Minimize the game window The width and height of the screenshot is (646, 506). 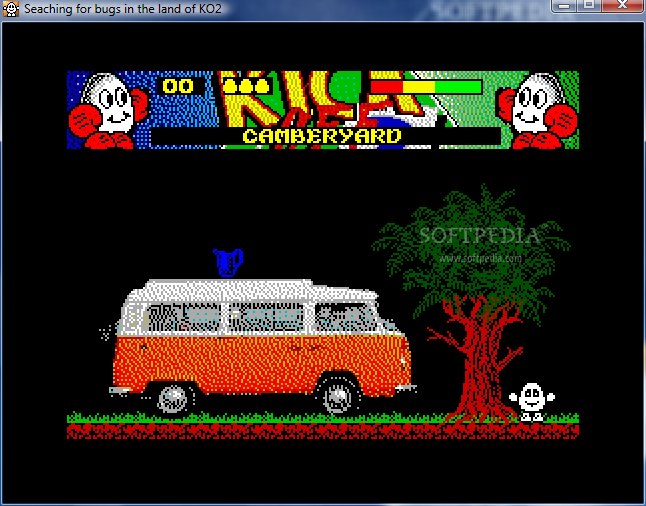click(x=564, y=6)
